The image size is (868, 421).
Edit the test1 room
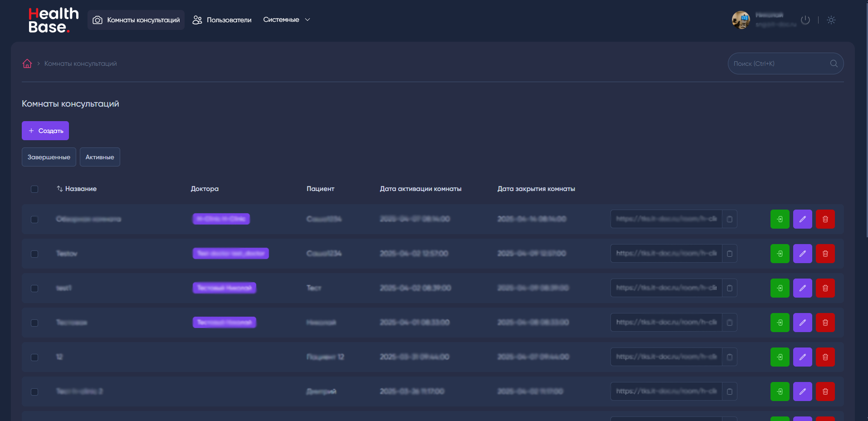(x=803, y=288)
